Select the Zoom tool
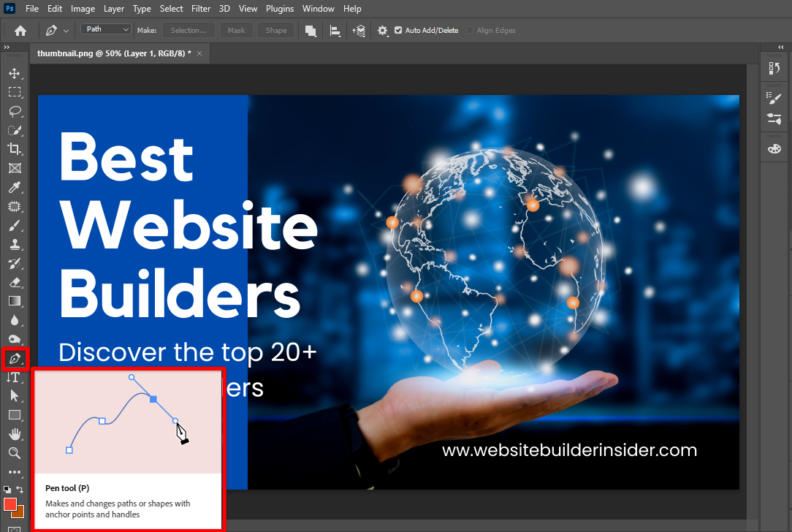 click(x=15, y=453)
